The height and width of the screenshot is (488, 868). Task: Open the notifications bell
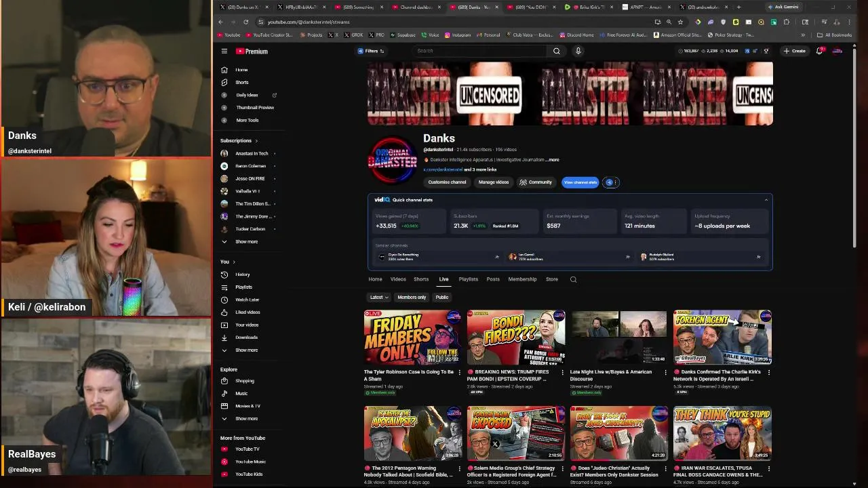tap(819, 51)
